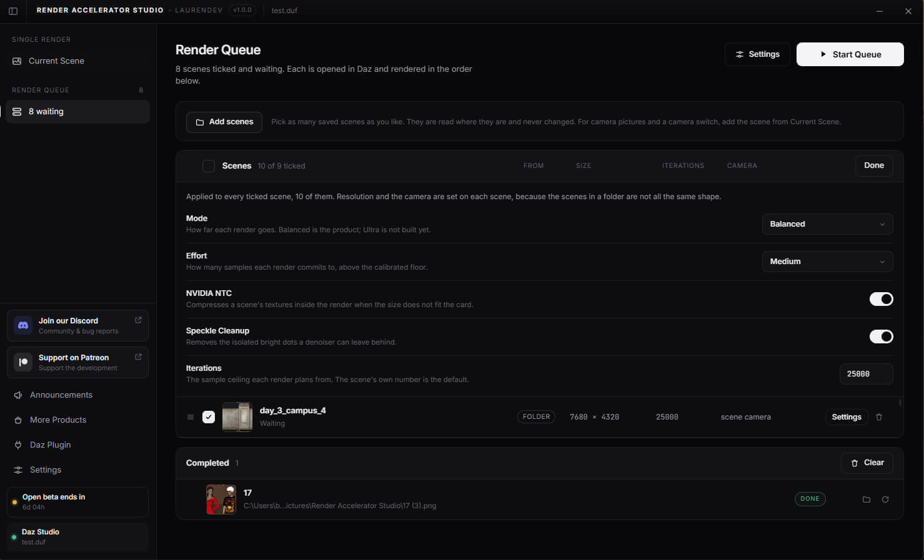The image size is (924, 560).
Task: Open the queue Settings button at top
Action: tap(757, 54)
